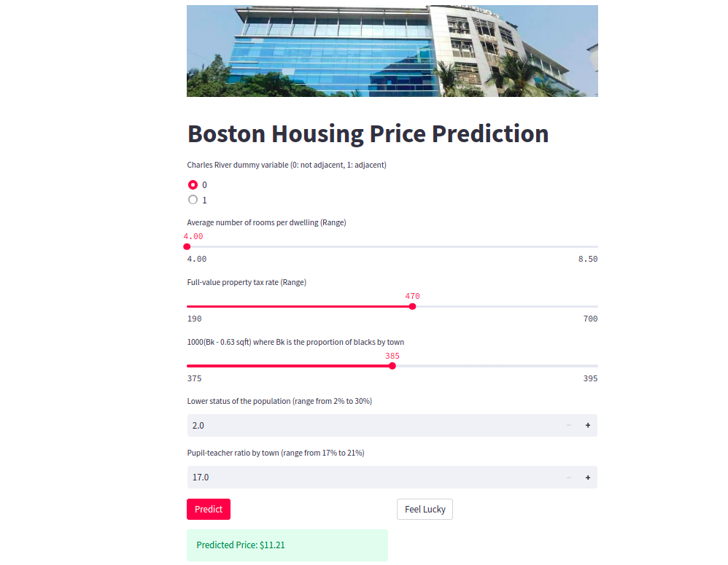Click the rooms per dwelling slider handle

tap(187, 247)
